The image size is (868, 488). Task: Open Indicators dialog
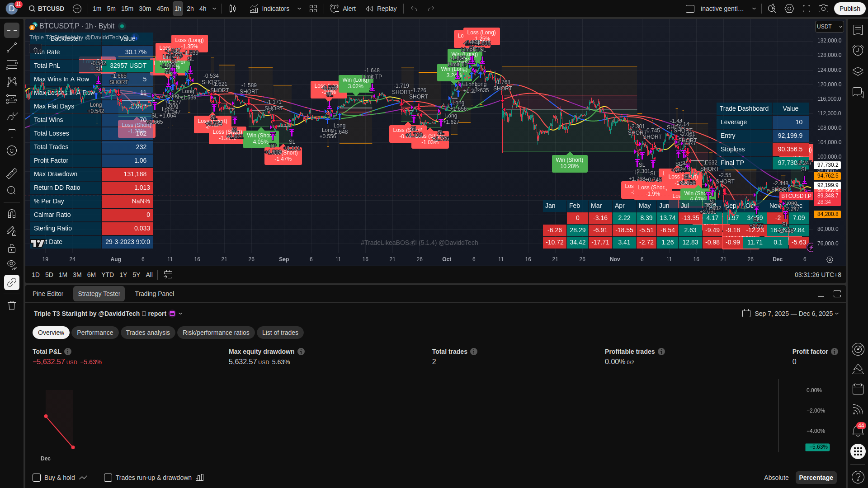pyautogui.click(x=270, y=9)
